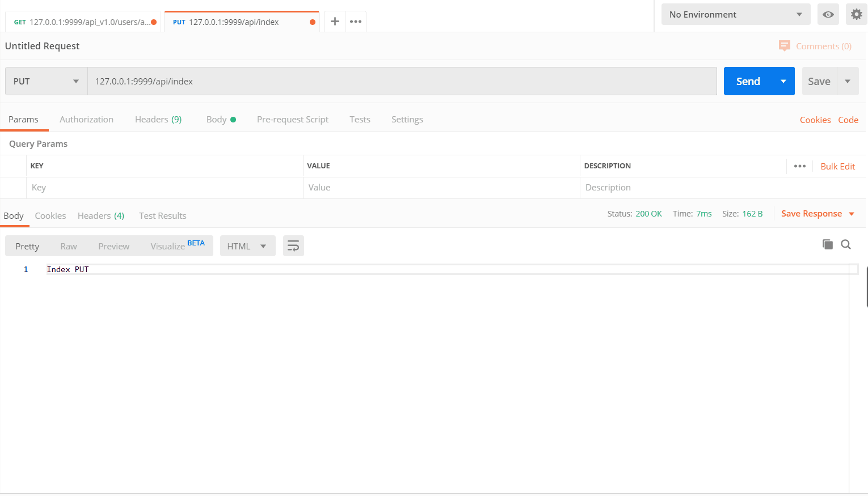Open Postman settings via gear icon
Screen dimensions: 868x496
856,14
